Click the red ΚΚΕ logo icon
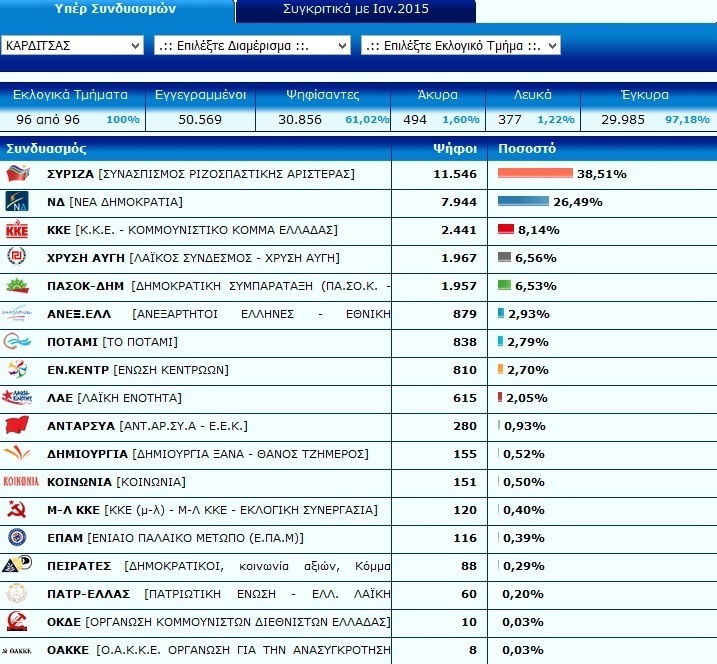The image size is (717, 664). click(x=17, y=230)
